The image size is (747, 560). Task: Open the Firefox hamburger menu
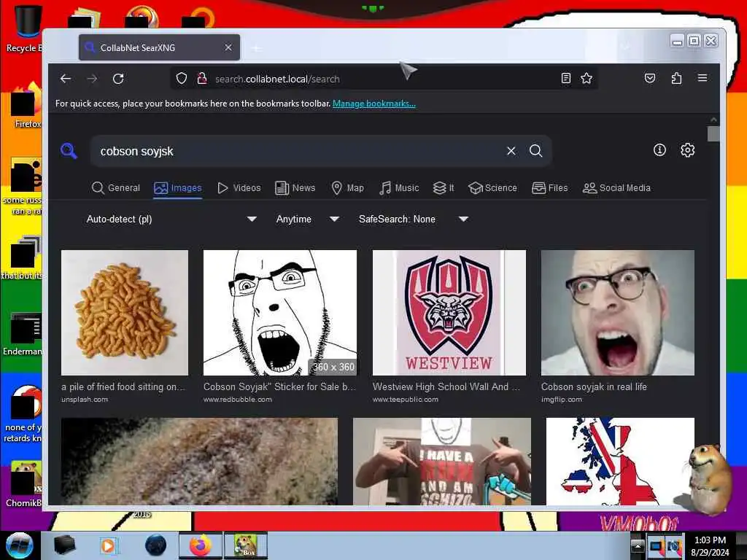pos(703,78)
